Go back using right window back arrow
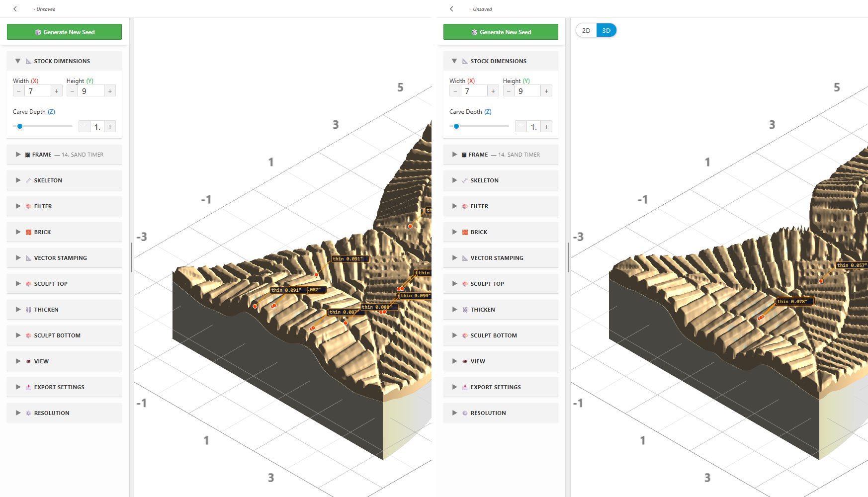868x497 pixels. click(x=452, y=9)
